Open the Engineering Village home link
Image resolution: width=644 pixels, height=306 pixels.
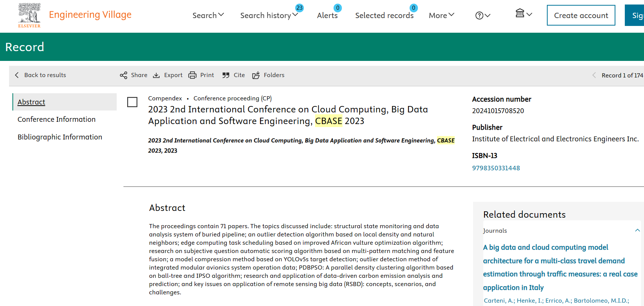pos(90,15)
